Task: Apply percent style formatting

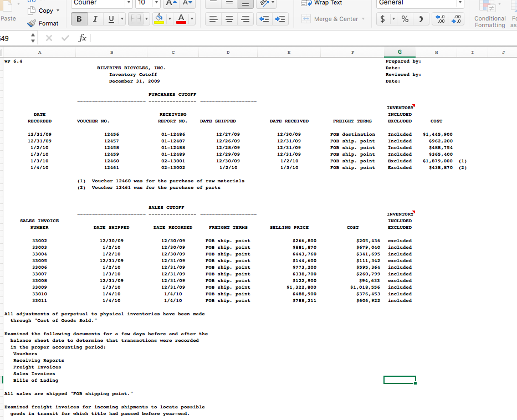Action: pyautogui.click(x=405, y=18)
